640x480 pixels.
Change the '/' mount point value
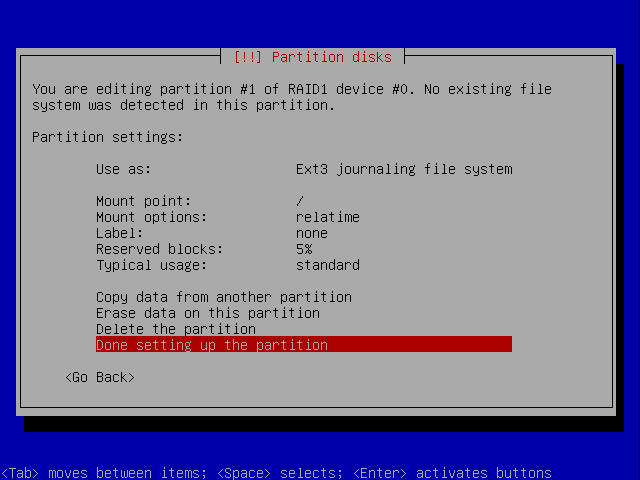point(300,201)
